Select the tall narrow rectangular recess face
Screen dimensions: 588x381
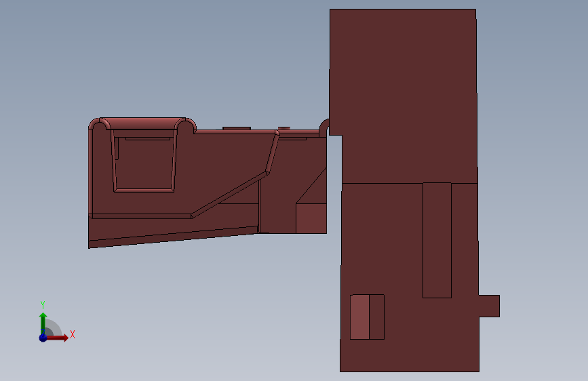coord(437,241)
